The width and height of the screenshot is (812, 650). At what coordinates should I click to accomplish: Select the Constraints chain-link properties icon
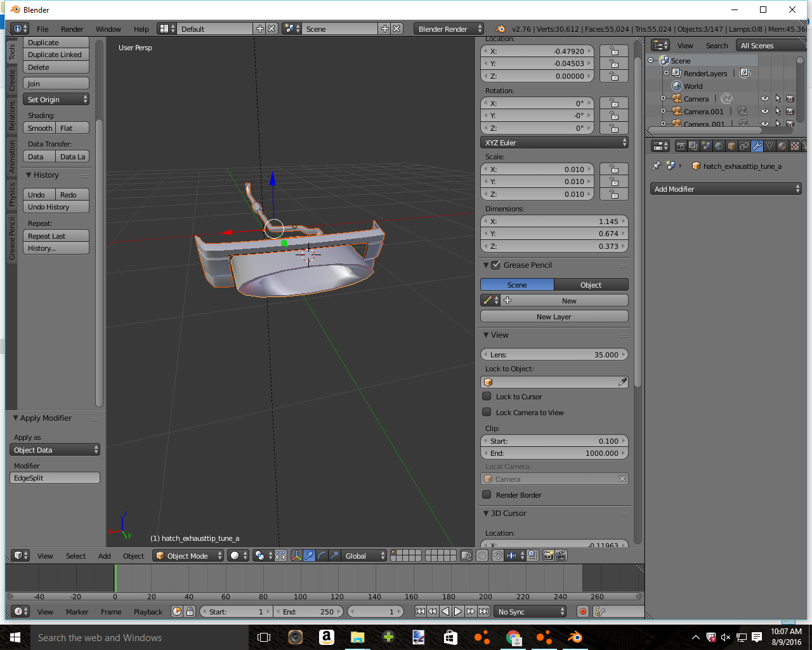point(744,146)
